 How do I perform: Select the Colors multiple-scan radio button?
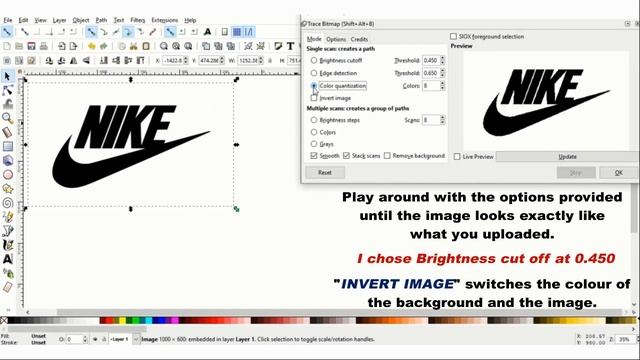313,132
